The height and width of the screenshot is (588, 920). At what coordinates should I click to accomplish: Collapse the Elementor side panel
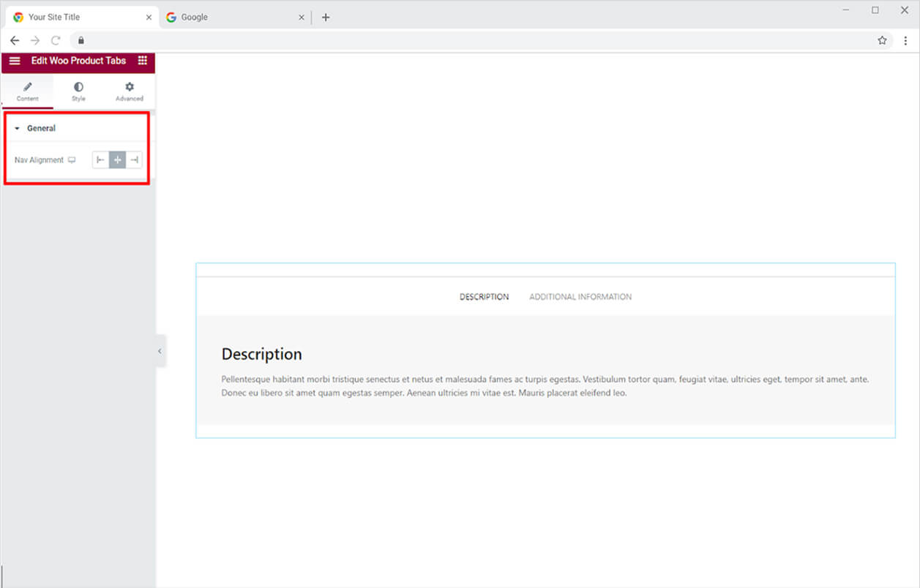tap(160, 351)
